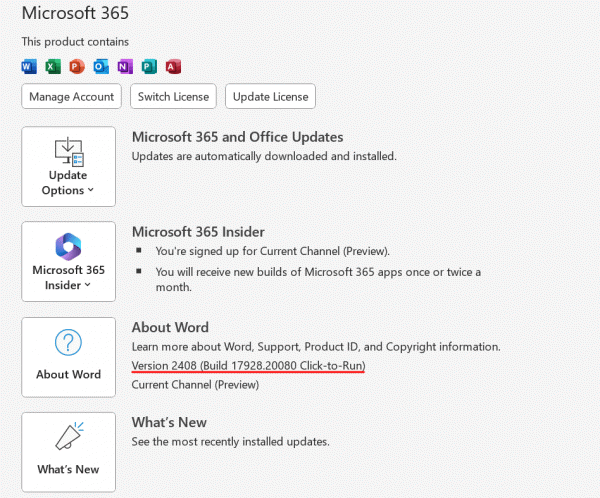Click 'Learn more about Word, Support, Product ID' text
Image resolution: width=600 pixels, height=498 pixels.
(316, 347)
